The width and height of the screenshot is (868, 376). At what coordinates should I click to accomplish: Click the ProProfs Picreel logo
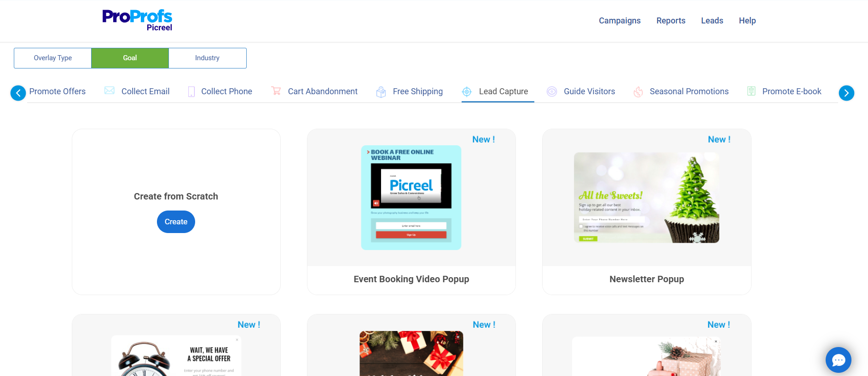(137, 20)
